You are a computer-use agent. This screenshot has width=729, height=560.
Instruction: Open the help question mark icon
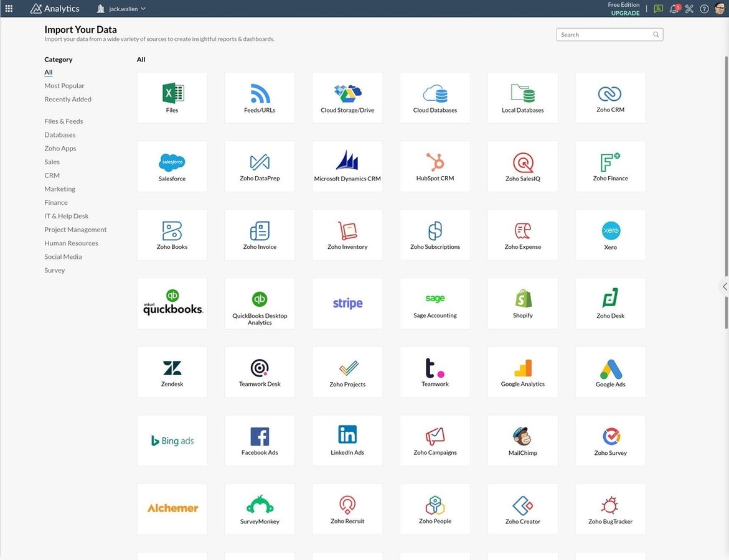[704, 9]
